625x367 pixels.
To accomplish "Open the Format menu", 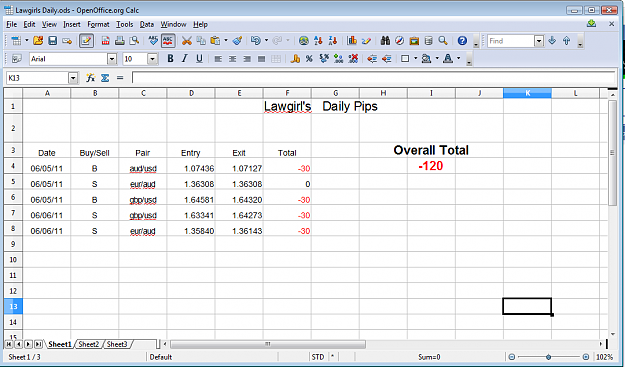I will pyautogui.click(x=98, y=25).
